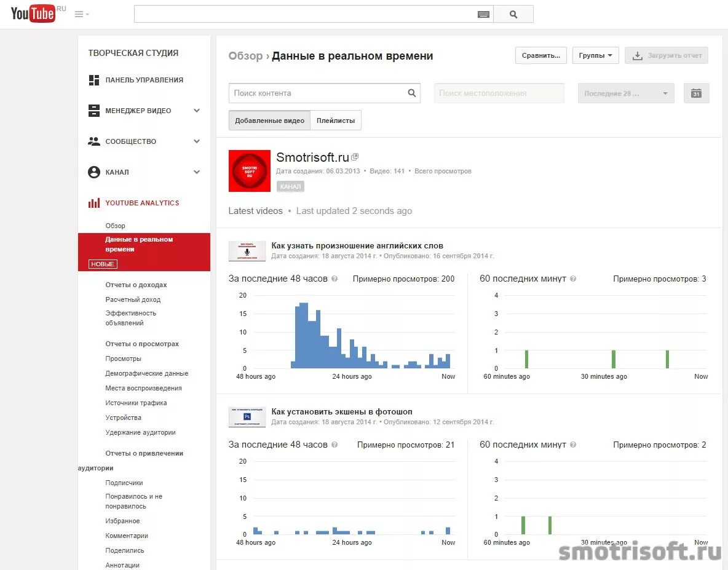Screen dimensions: 728x570
Task: Click the НОВЫЕ badge in sidebar
Action: tap(103, 264)
